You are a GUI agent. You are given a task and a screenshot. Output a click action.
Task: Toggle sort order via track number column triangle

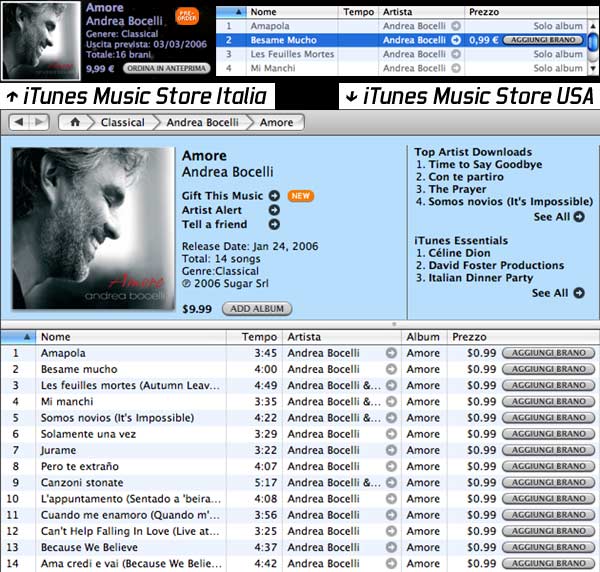(26, 337)
